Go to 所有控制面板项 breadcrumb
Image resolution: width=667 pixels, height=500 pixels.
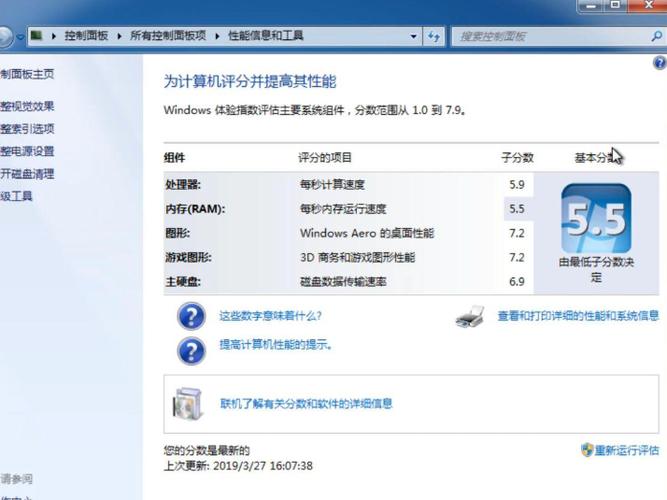(x=168, y=36)
